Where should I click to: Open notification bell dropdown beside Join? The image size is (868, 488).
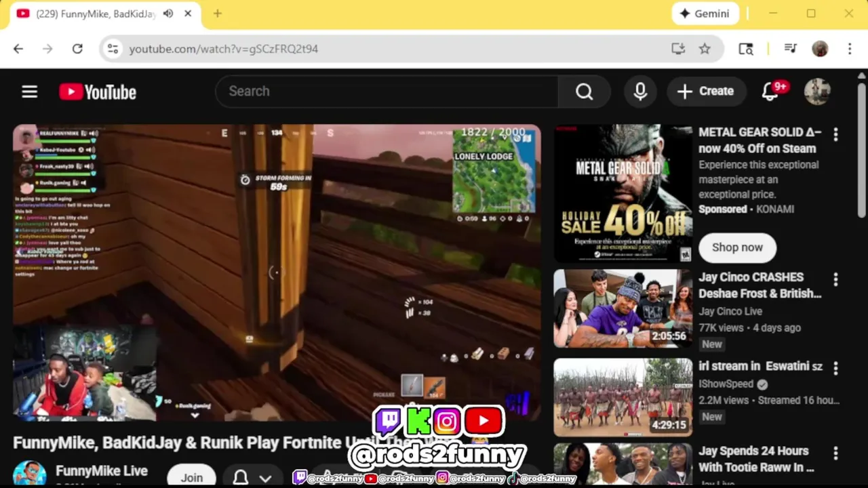pos(252,477)
